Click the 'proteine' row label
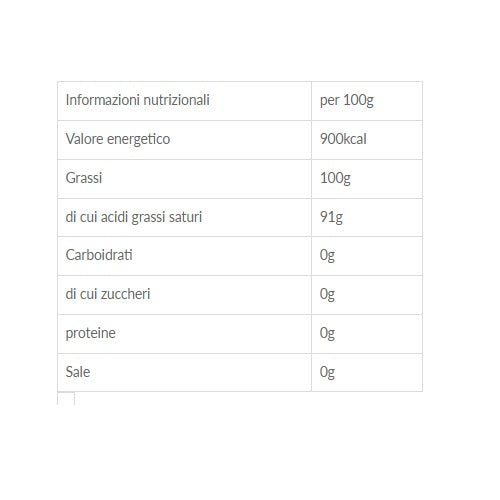The width and height of the screenshot is (500, 500). click(x=90, y=333)
